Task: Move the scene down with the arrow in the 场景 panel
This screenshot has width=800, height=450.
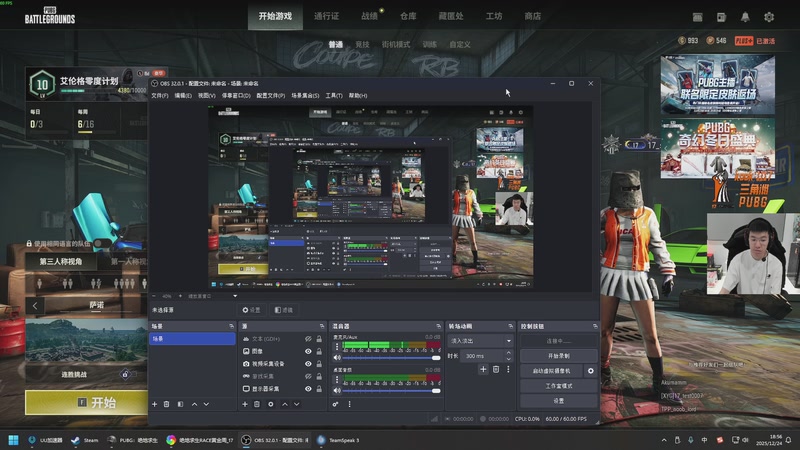Action: click(206, 404)
